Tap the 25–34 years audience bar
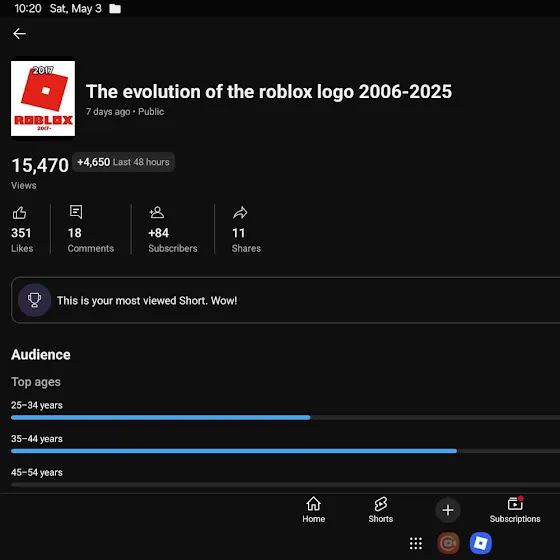This screenshot has width=560, height=560. 285,417
